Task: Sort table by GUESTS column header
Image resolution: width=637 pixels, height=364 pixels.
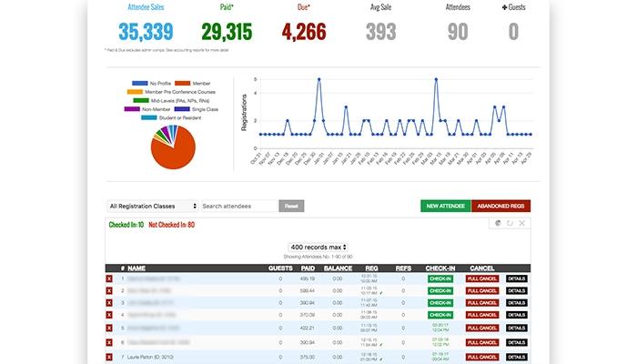Action: [280, 268]
